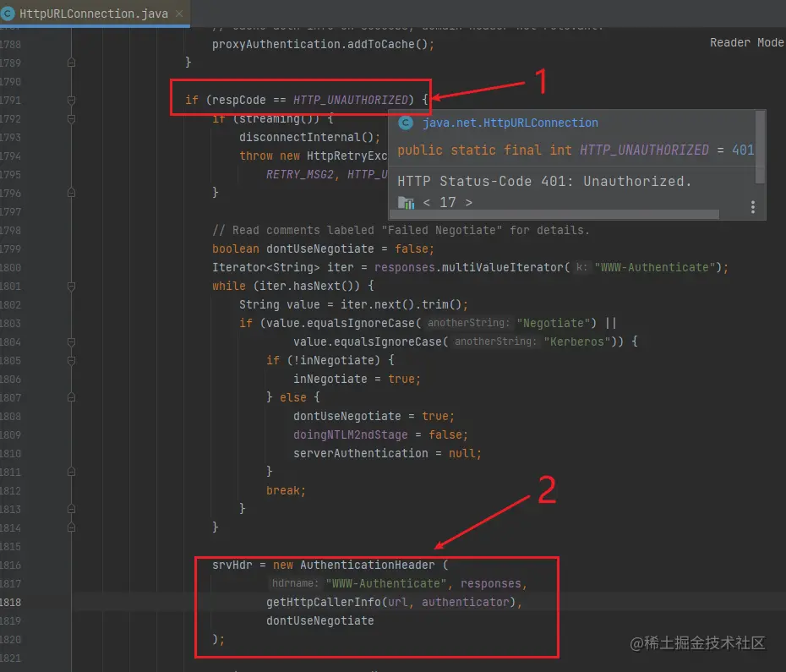Click doingNTLM2ndStage field on line 1809
The height and width of the screenshot is (672, 786).
tap(351, 434)
